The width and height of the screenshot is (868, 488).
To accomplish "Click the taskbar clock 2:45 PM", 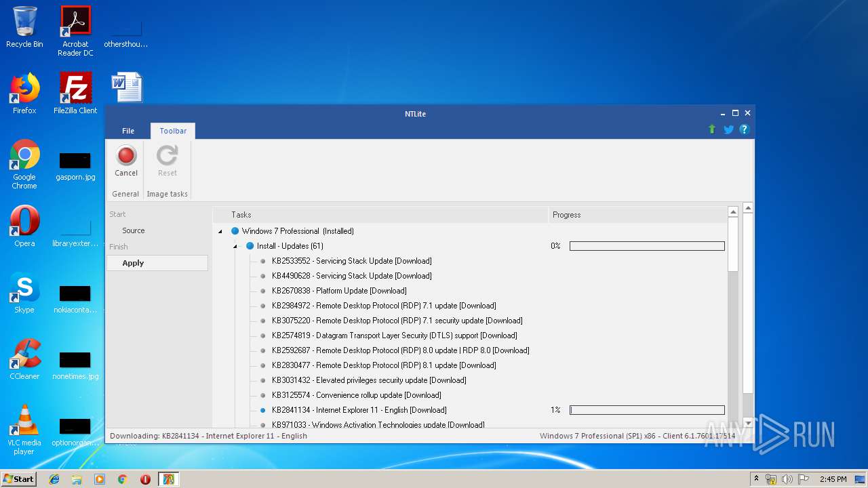I will pos(833,479).
